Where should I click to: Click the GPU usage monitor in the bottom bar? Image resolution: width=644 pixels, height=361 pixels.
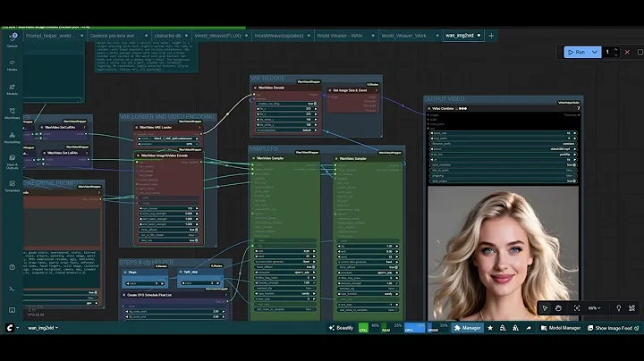coord(415,328)
